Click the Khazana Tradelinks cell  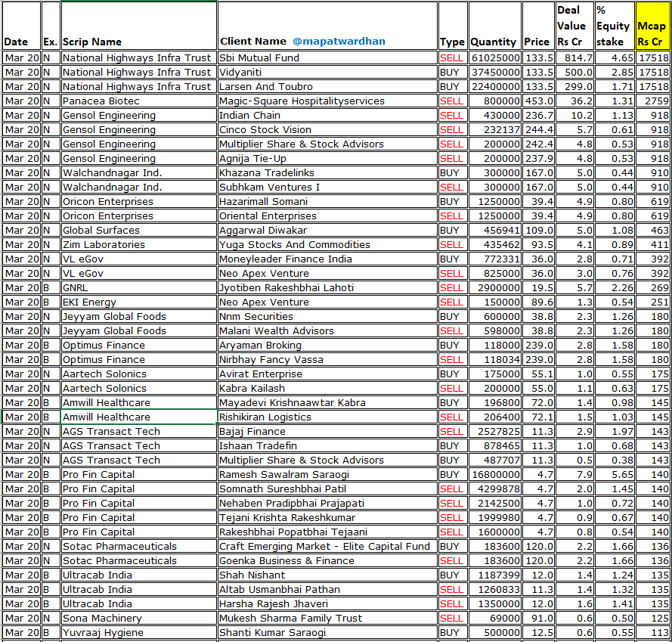[x=327, y=173]
